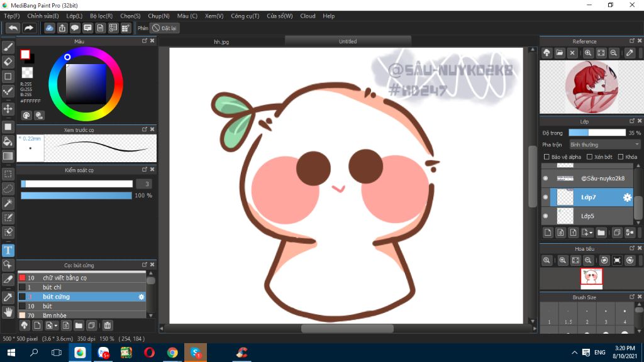This screenshot has width=644, height=362.
Task: Click the cloud save icon
Action: [49, 28]
